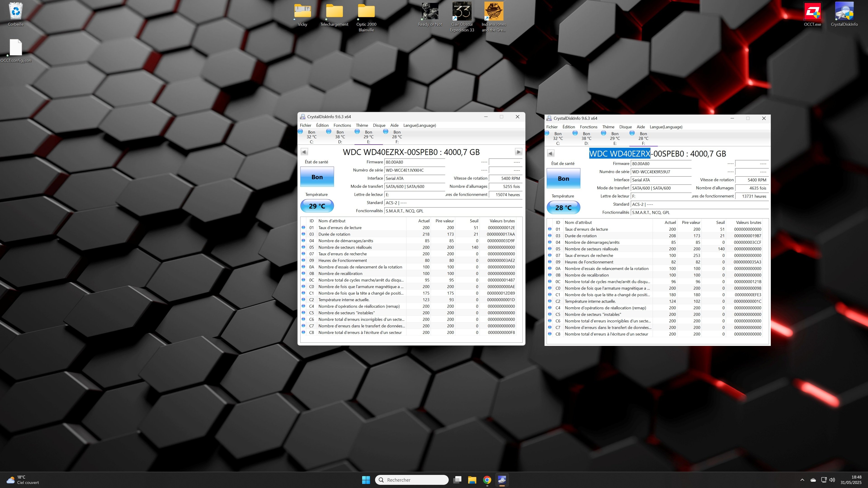Open Fichier menu in right CrystalDiskInfo window
Image resolution: width=868 pixels, height=488 pixels.
[x=552, y=127]
